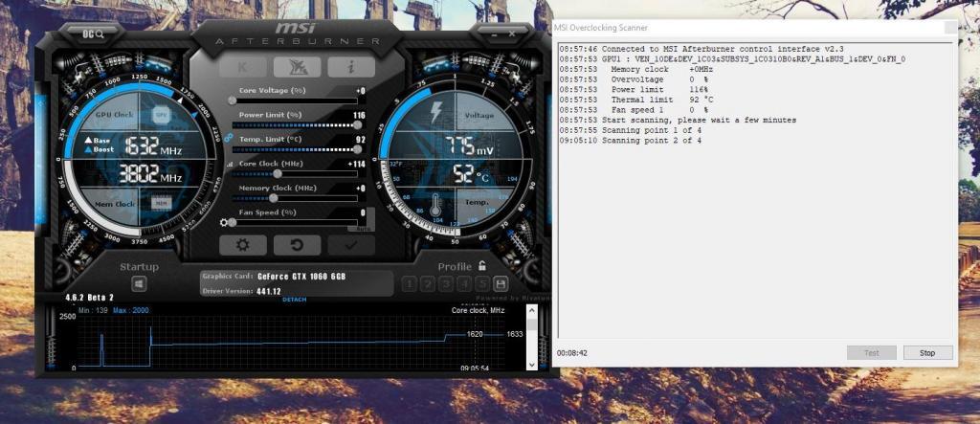The image size is (980, 424).
Task: Apply settings with checkmark button
Action: click(351, 245)
